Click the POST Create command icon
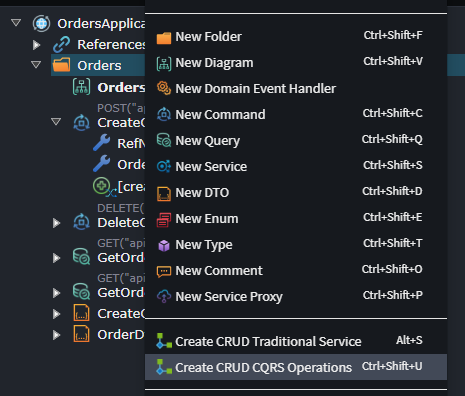Image resolution: width=465 pixels, height=396 pixels. (x=81, y=123)
